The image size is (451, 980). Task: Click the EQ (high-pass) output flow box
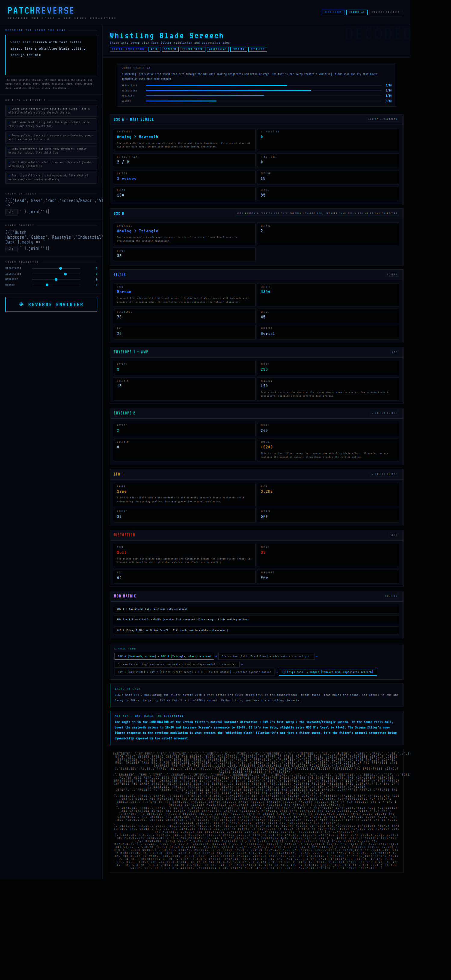(x=327, y=672)
